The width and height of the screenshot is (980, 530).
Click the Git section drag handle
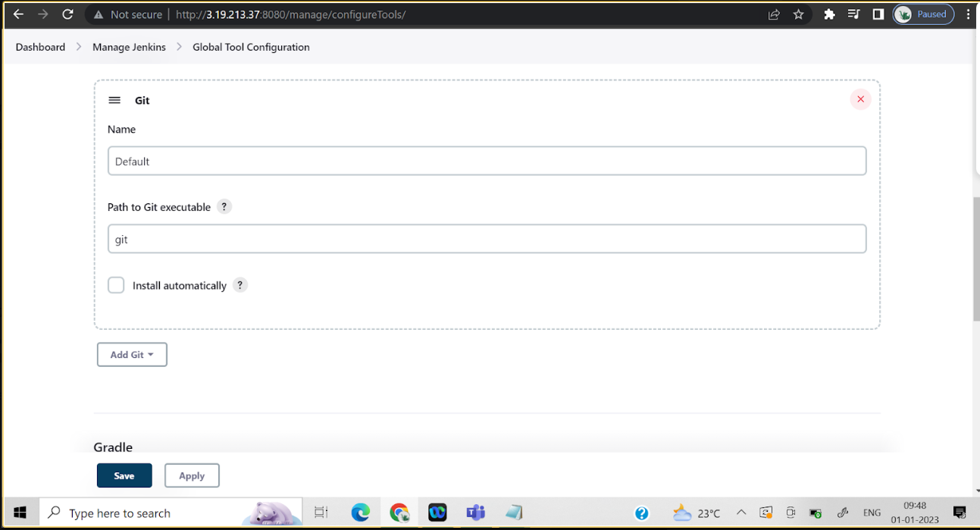tap(114, 99)
